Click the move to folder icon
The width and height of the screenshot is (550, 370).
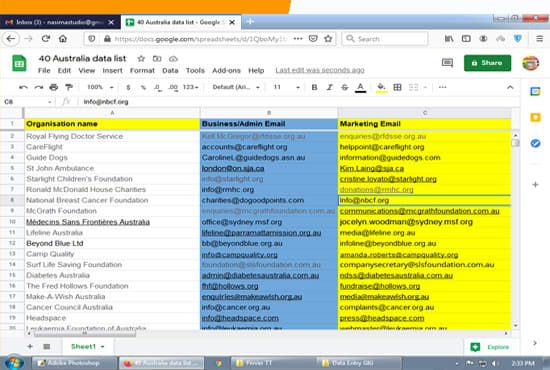tap(157, 59)
